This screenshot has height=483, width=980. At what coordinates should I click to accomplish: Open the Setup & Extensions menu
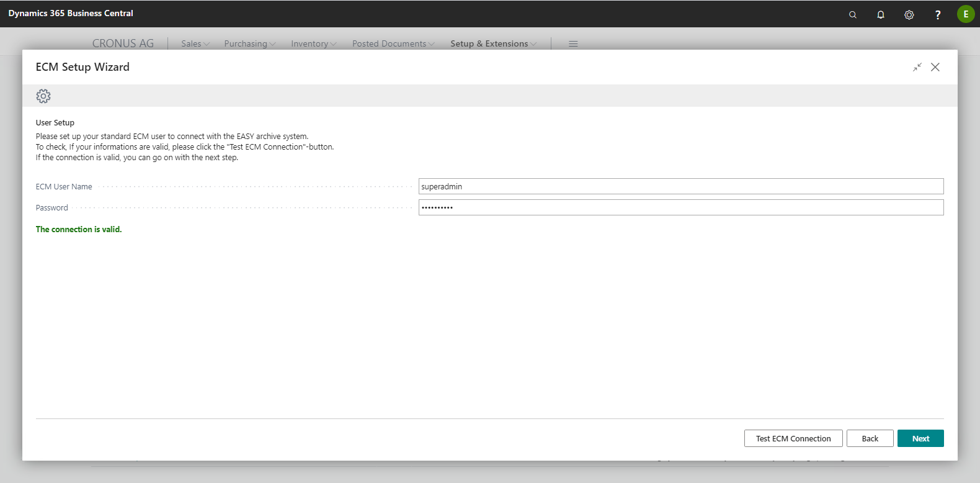[x=493, y=43]
